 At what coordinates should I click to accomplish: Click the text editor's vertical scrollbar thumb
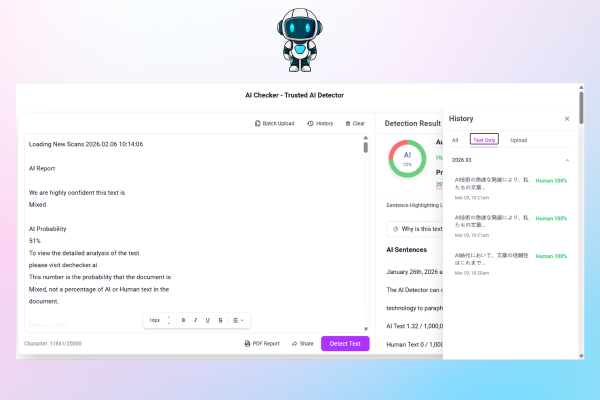(366, 147)
